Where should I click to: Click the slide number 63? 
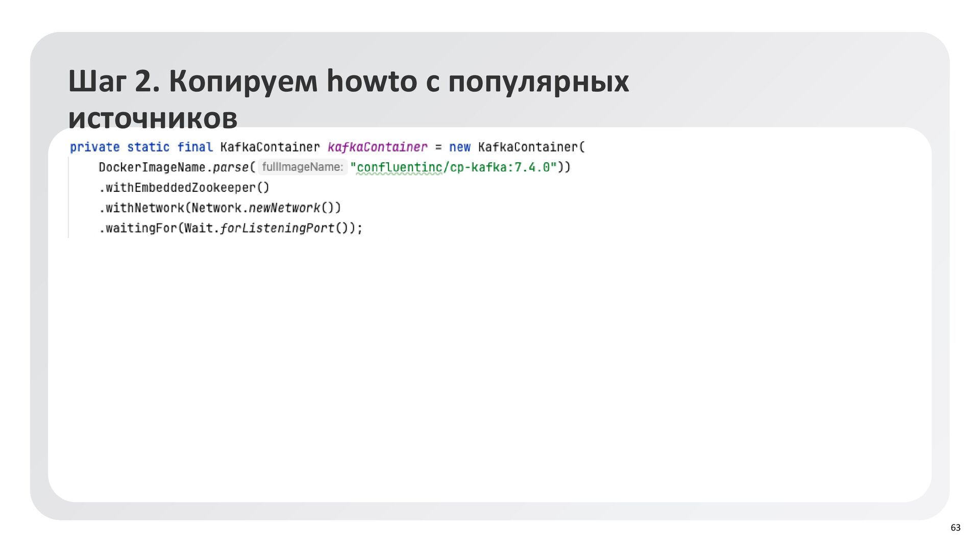click(955, 528)
